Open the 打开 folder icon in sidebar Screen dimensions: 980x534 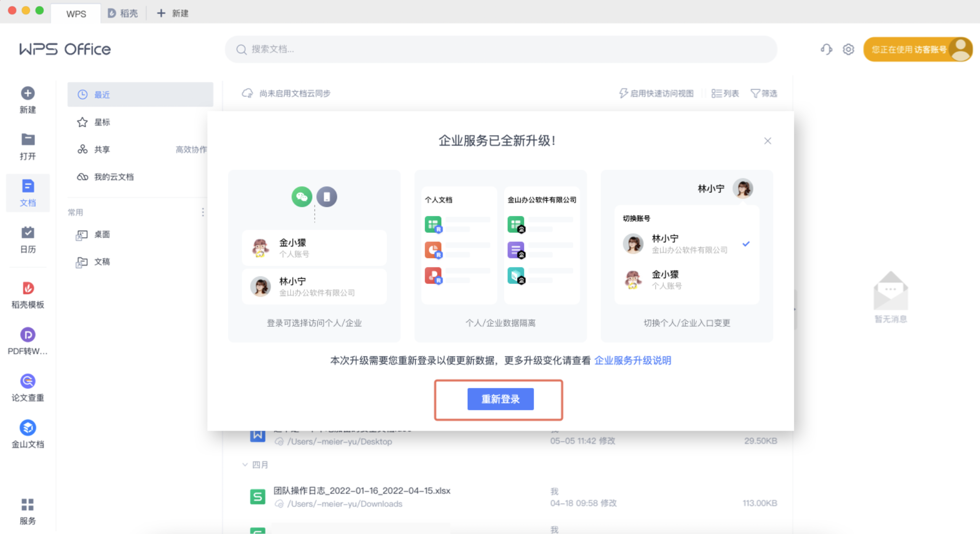(28, 139)
